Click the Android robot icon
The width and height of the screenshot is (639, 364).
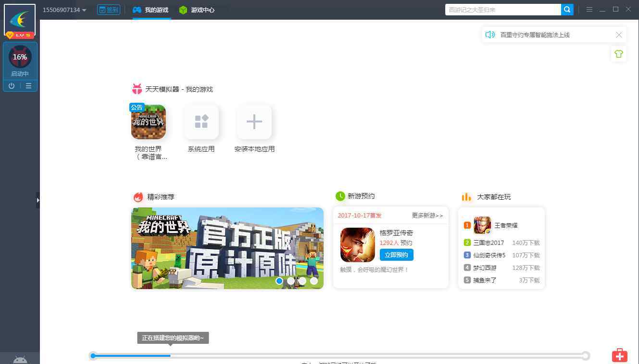(x=20, y=359)
